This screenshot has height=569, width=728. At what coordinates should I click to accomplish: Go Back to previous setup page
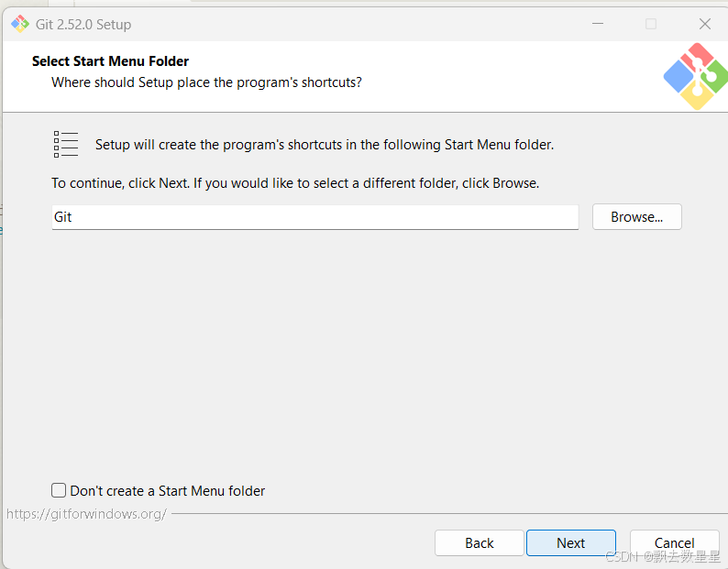point(480,542)
